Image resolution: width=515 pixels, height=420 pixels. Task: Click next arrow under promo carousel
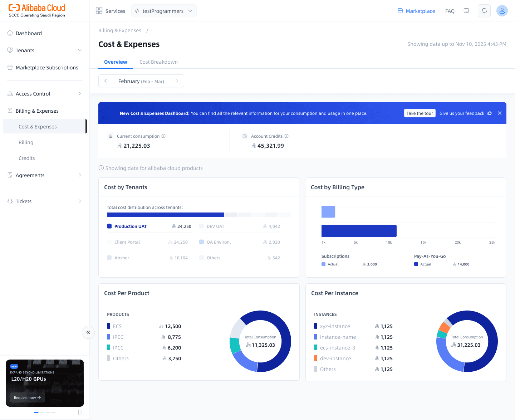pos(81,412)
